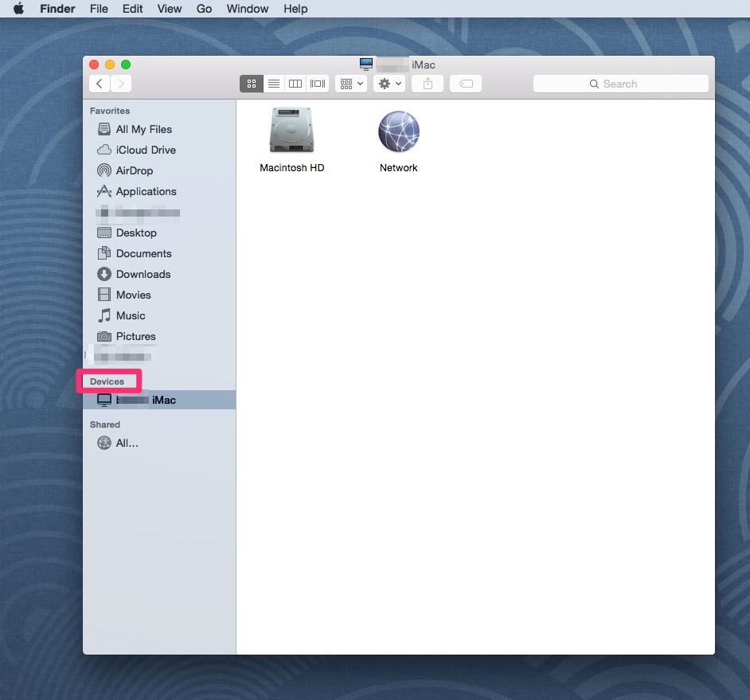The width and height of the screenshot is (750, 700).
Task: Click into the Search field
Action: [620, 84]
